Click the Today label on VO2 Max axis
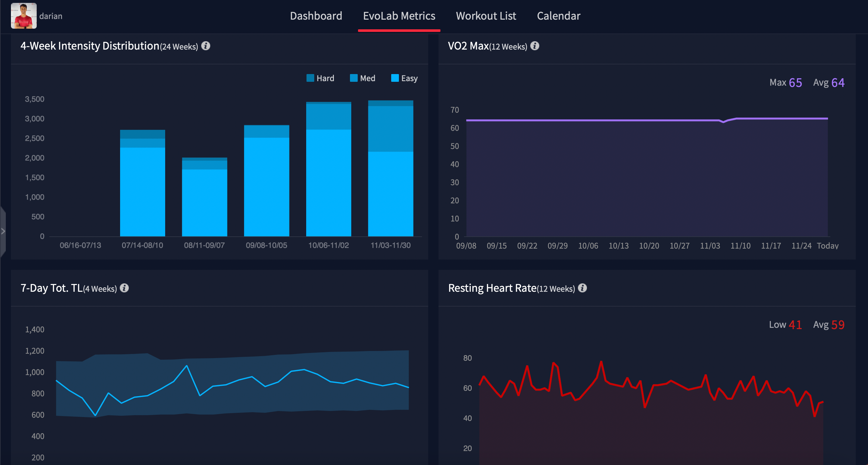Screen dimensions: 868x465 click(x=828, y=246)
